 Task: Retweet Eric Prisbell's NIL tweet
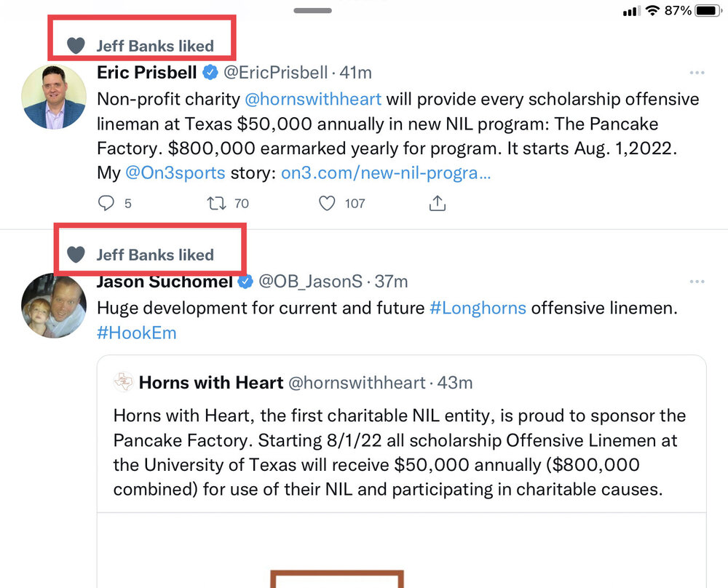point(216,203)
